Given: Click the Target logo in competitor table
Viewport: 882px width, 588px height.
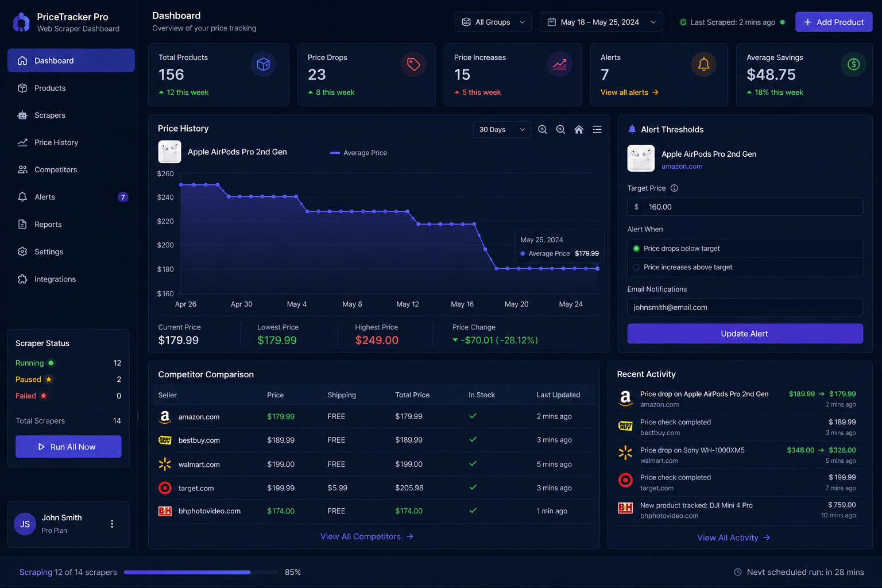Looking at the screenshot, I should click(x=165, y=488).
